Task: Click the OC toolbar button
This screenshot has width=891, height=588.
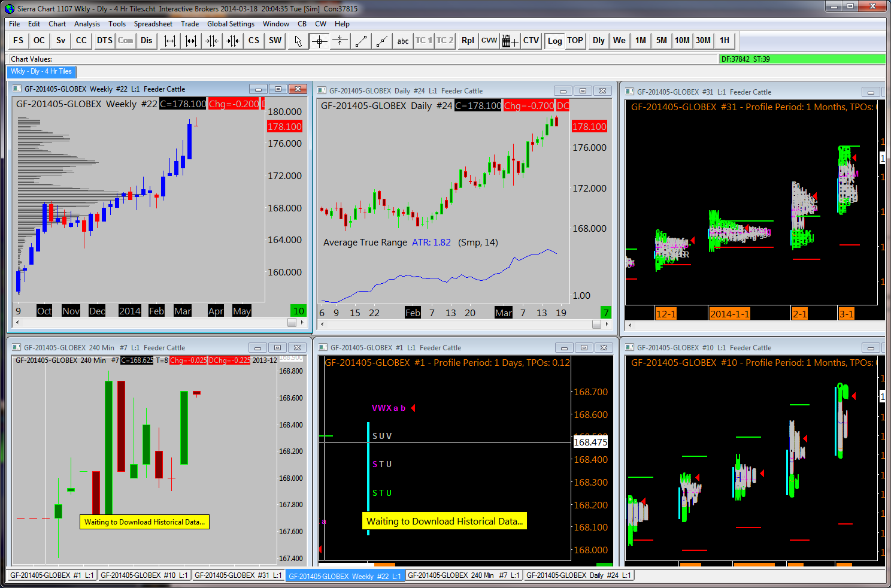Action: [40, 41]
